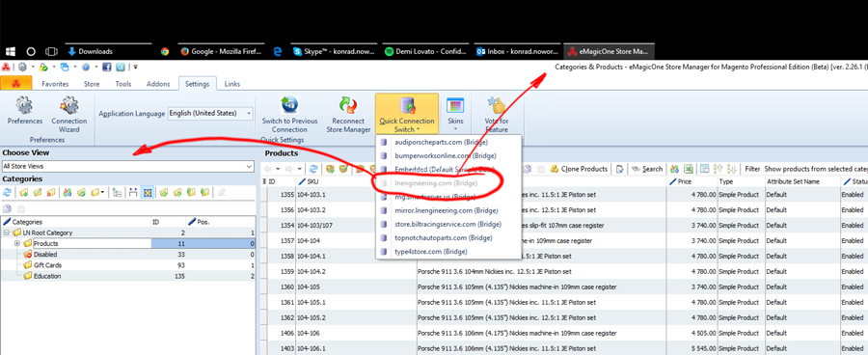The height and width of the screenshot is (355, 868).
Task: Select the Products category row
Action: (x=128, y=243)
